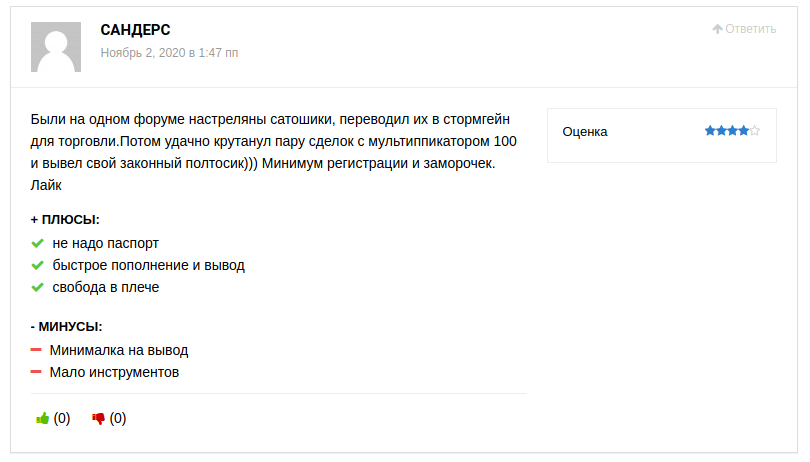Click the Оценка label in rating box
This screenshot has height=462, width=810.
point(585,132)
